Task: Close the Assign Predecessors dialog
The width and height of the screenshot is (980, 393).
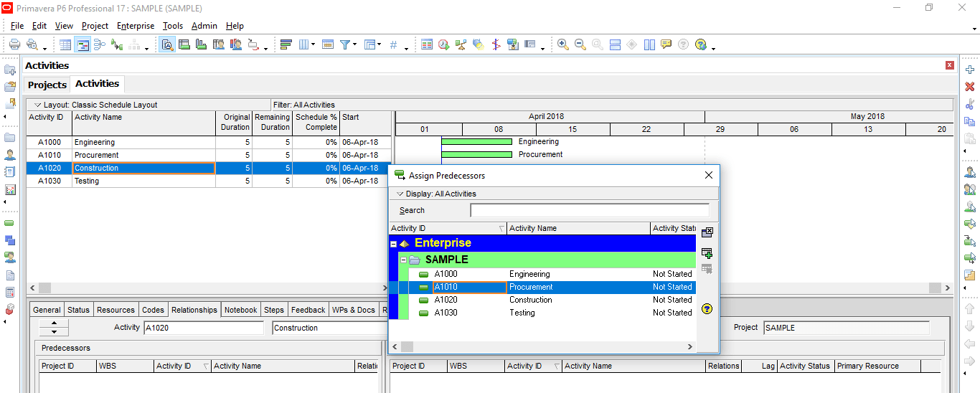Action: click(x=709, y=175)
